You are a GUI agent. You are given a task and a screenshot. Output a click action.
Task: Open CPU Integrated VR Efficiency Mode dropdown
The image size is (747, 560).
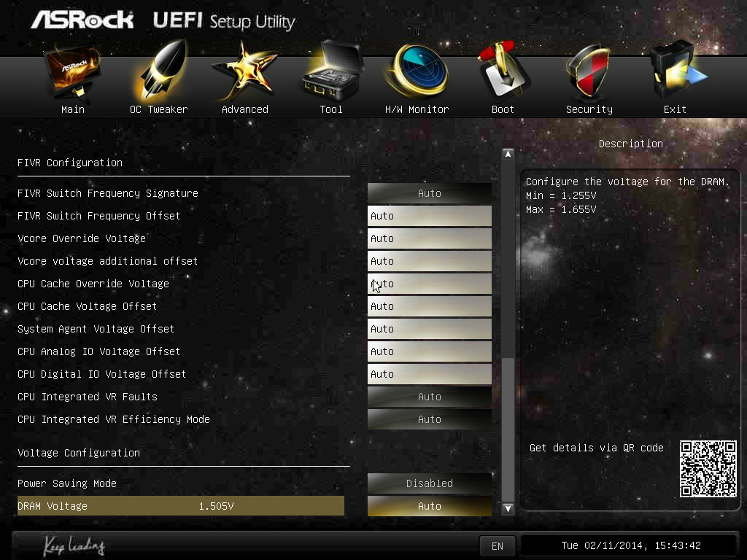click(x=429, y=419)
